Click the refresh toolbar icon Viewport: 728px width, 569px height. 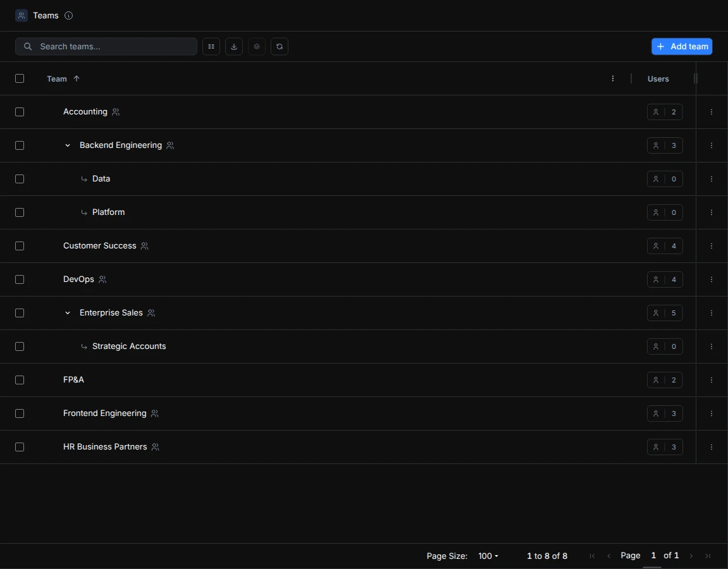click(x=280, y=46)
